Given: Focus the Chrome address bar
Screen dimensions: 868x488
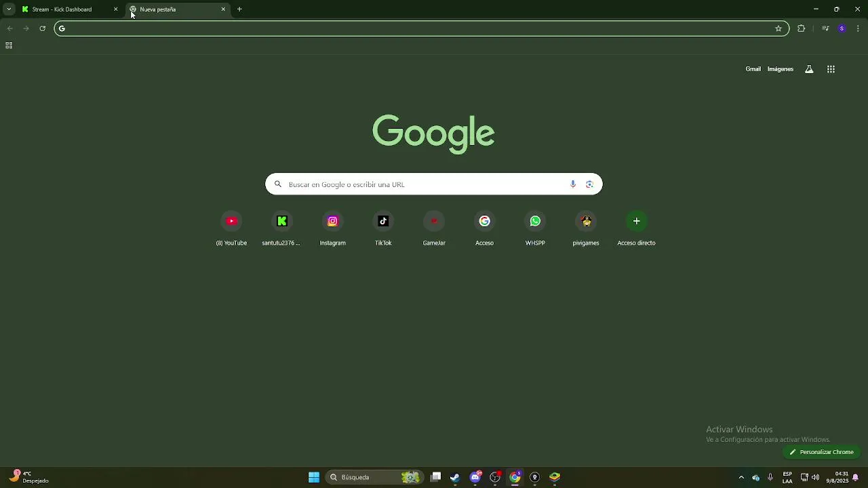Looking at the screenshot, I should coord(420,28).
